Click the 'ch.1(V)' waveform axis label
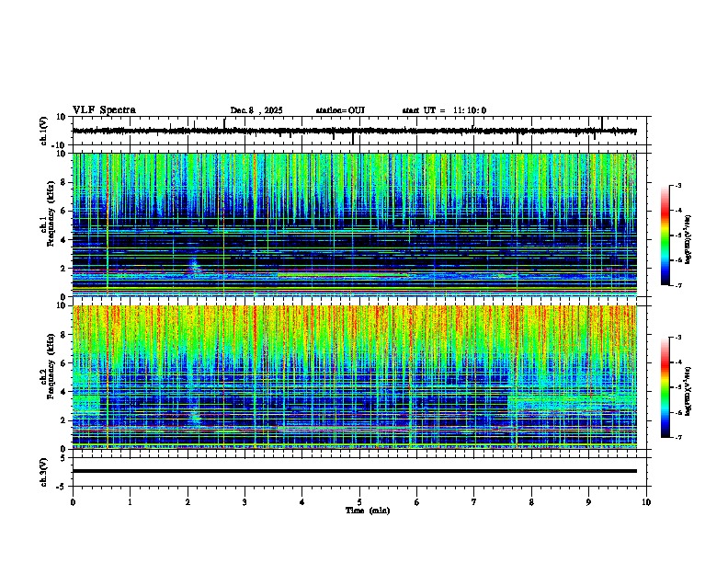728x563 pixels. (x=44, y=131)
